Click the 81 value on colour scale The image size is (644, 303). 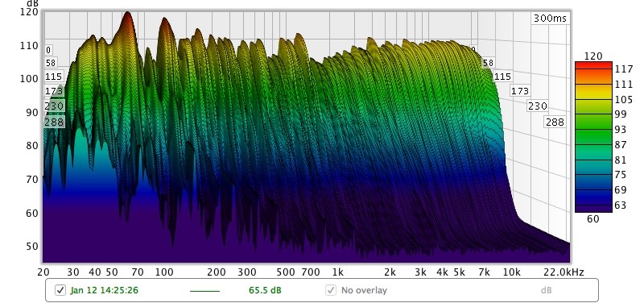pyautogui.click(x=621, y=160)
